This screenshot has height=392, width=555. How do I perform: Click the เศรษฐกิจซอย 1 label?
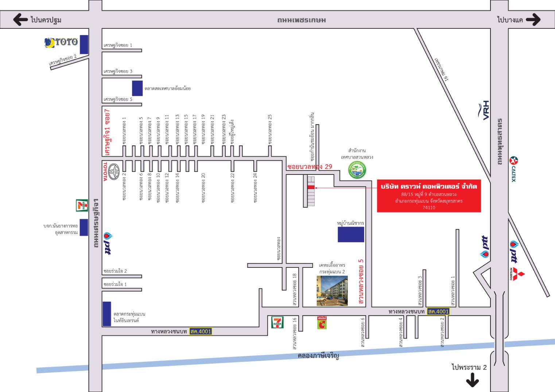click(x=118, y=45)
